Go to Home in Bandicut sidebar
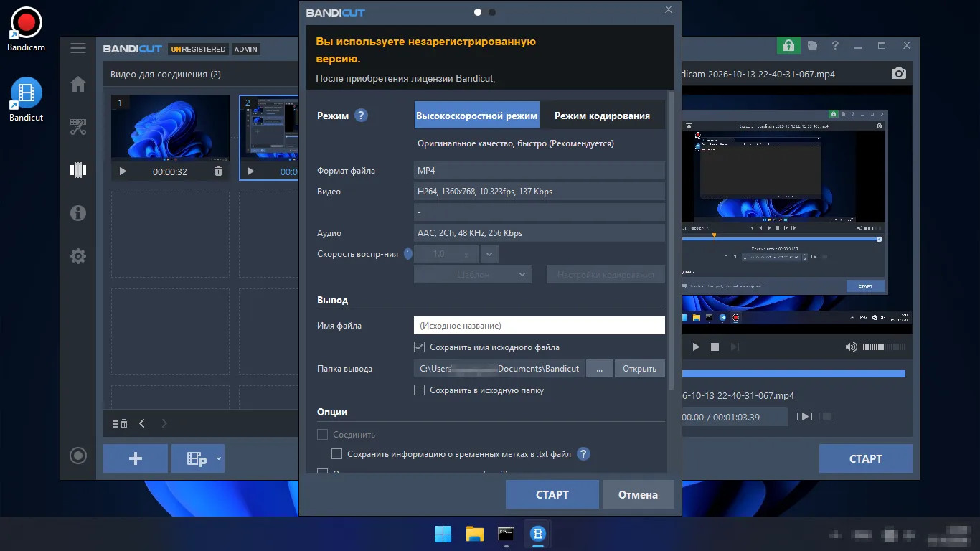The height and width of the screenshot is (551, 980). 78,84
